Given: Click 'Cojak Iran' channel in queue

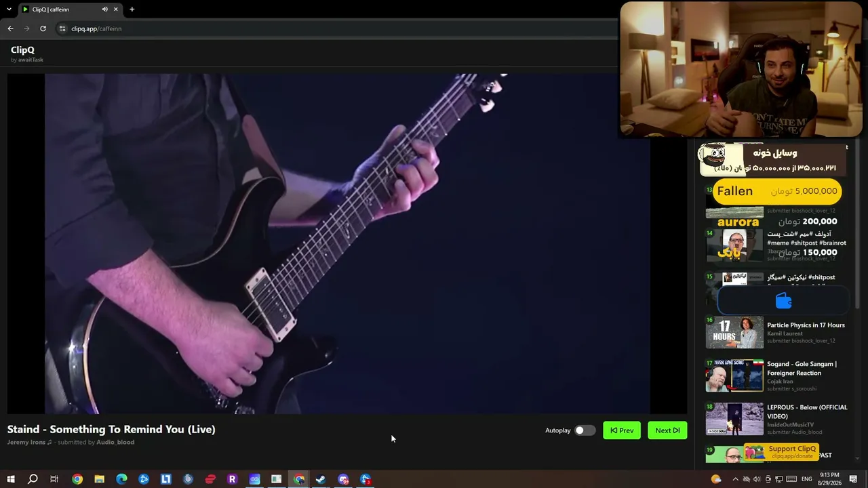Looking at the screenshot, I should click(x=781, y=382).
